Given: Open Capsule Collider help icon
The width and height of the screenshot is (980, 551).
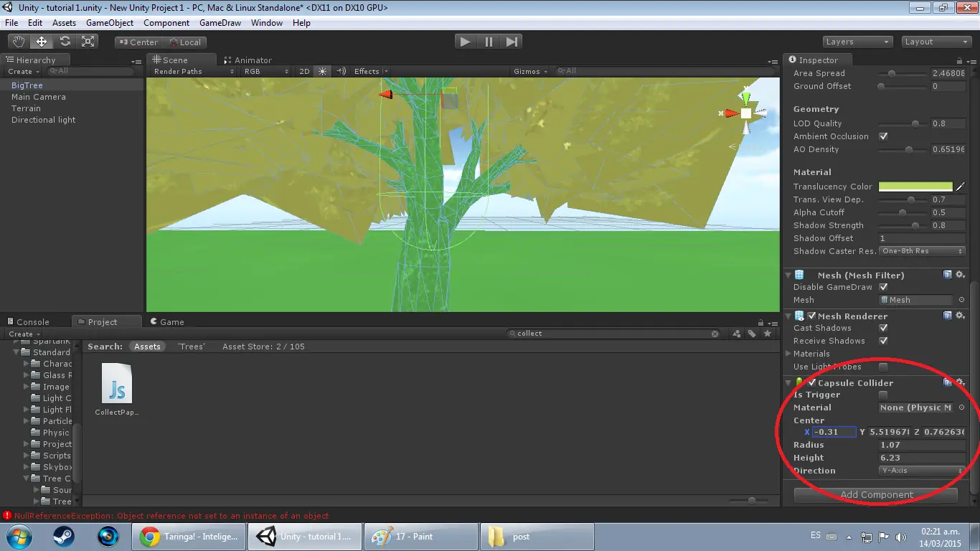Looking at the screenshot, I should [x=948, y=382].
